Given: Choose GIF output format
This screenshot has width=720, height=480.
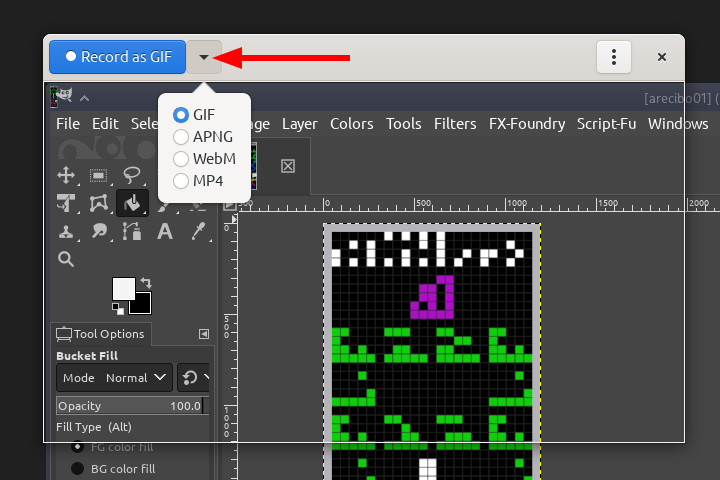Looking at the screenshot, I should coord(194,115).
